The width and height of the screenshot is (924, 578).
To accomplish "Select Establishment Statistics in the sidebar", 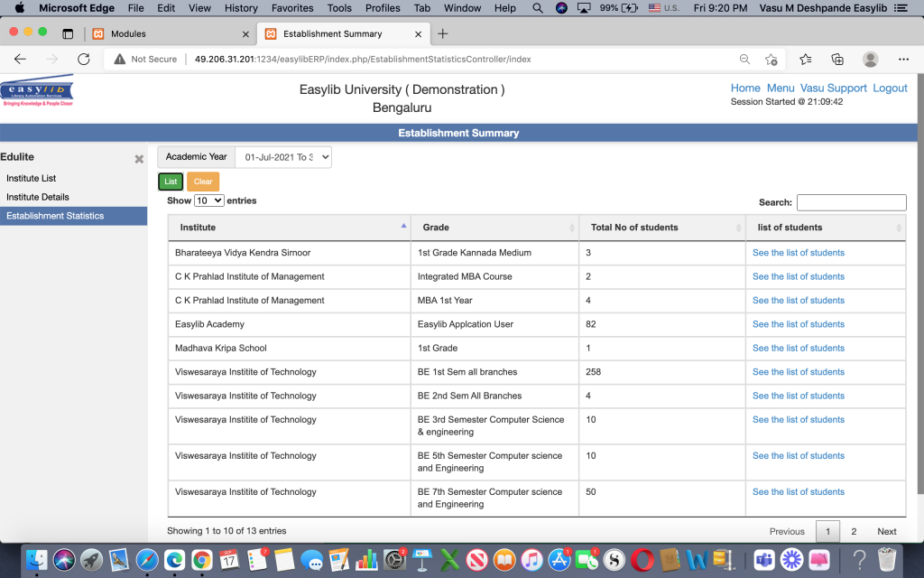I will [74, 216].
